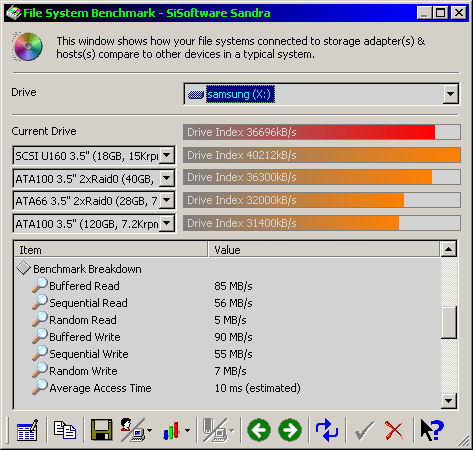The width and height of the screenshot is (473, 450).
Task: Click the Copy to clipboard icon
Action: (x=65, y=430)
